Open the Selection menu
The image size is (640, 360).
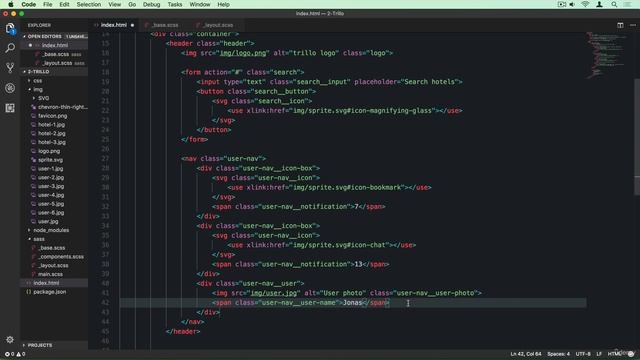(89, 4)
